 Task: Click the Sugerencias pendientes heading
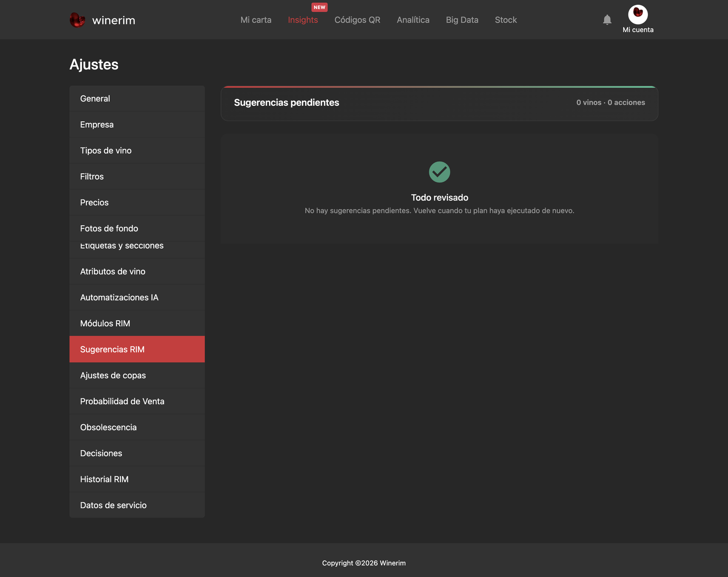[x=286, y=102]
